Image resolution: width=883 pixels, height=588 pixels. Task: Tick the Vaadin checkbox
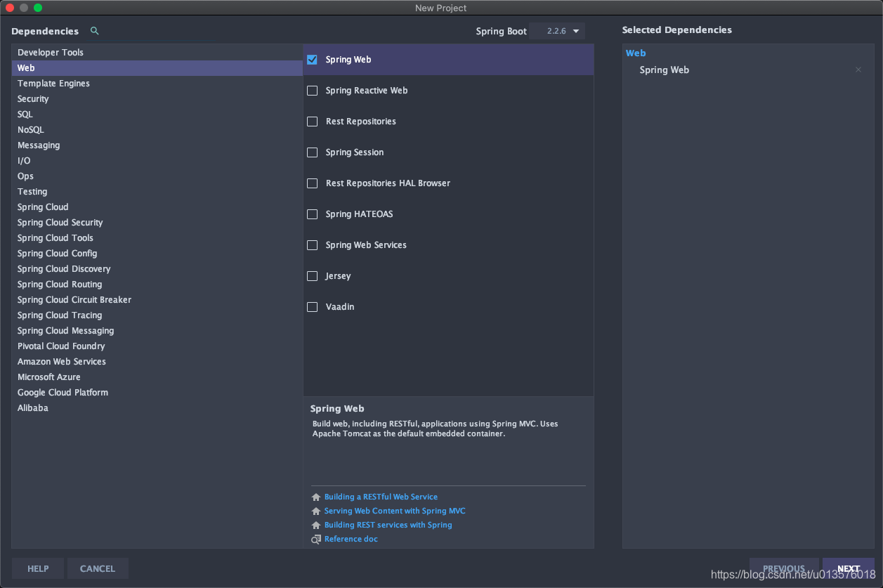click(x=313, y=307)
